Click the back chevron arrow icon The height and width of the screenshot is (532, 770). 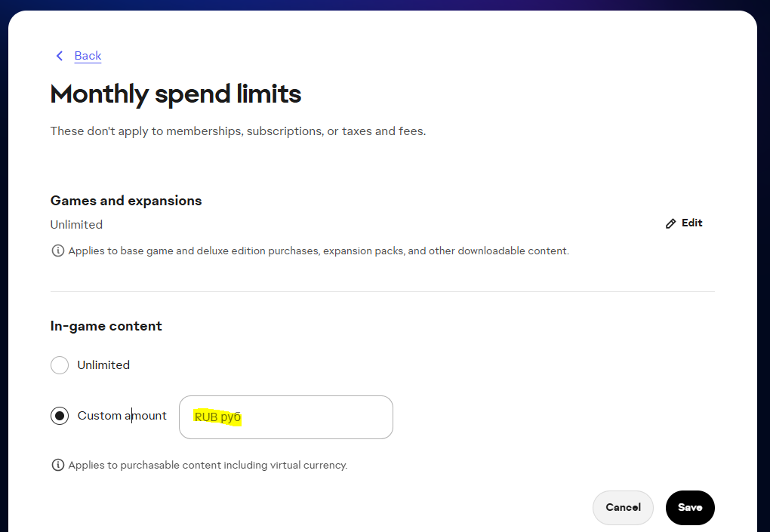60,56
